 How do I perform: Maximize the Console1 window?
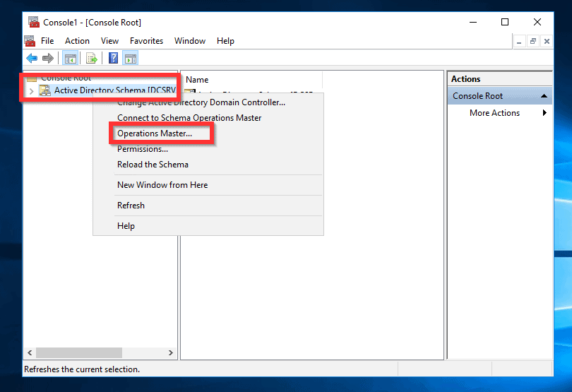click(505, 23)
